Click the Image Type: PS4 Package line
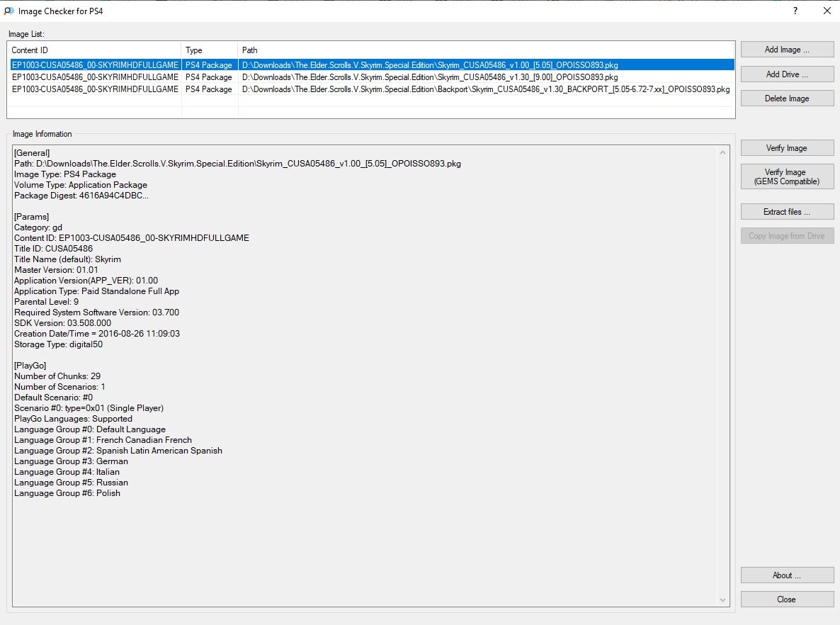 [x=65, y=174]
